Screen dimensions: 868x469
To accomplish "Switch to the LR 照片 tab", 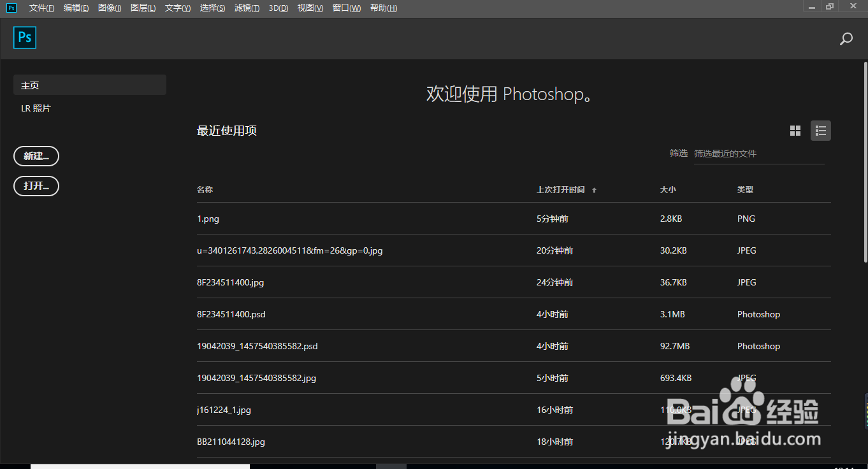I will [36, 108].
